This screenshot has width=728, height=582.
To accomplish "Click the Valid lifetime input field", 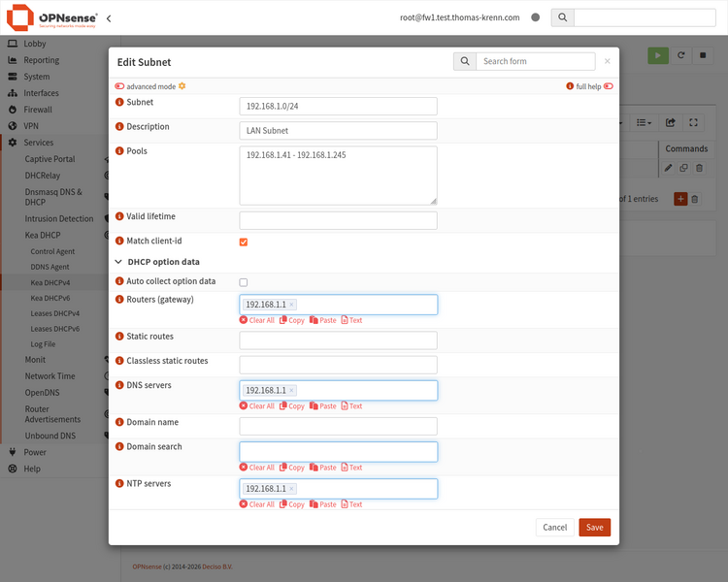I will (338, 220).
